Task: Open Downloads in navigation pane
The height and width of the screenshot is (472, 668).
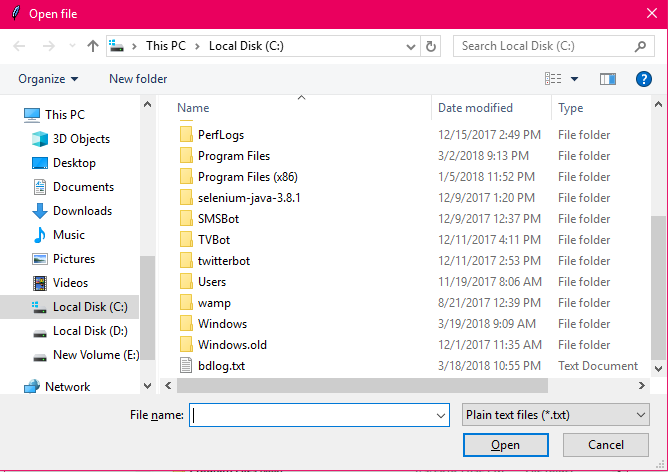Action: [x=82, y=210]
